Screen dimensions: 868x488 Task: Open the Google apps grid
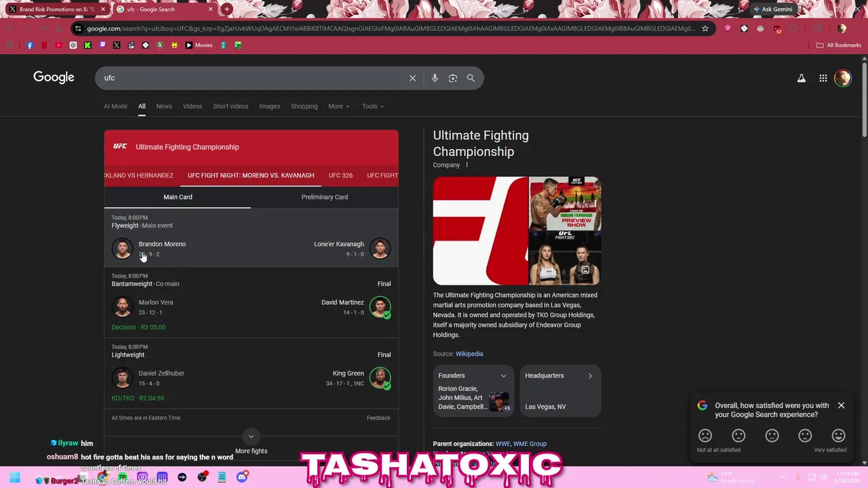click(823, 78)
